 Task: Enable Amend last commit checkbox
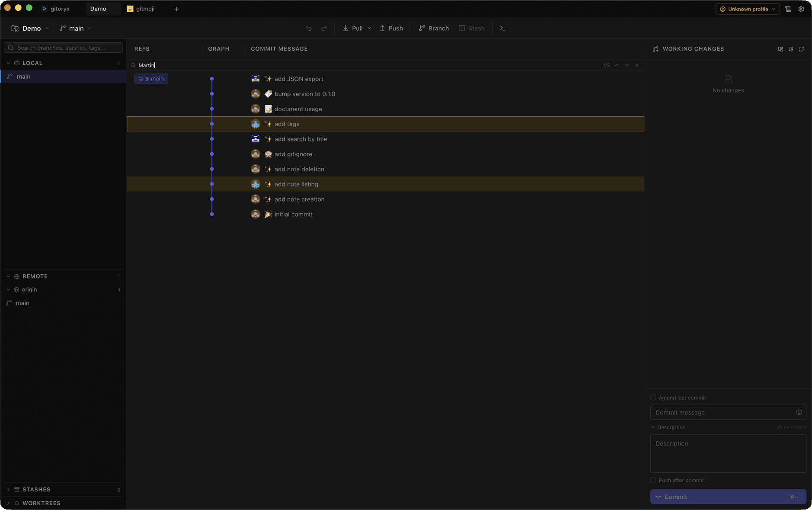[x=653, y=398]
